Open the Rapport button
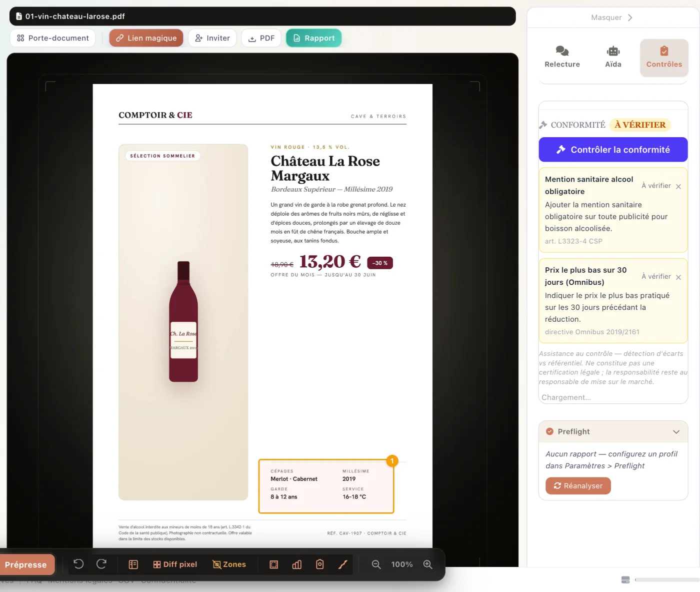The image size is (700, 592). 314,38
